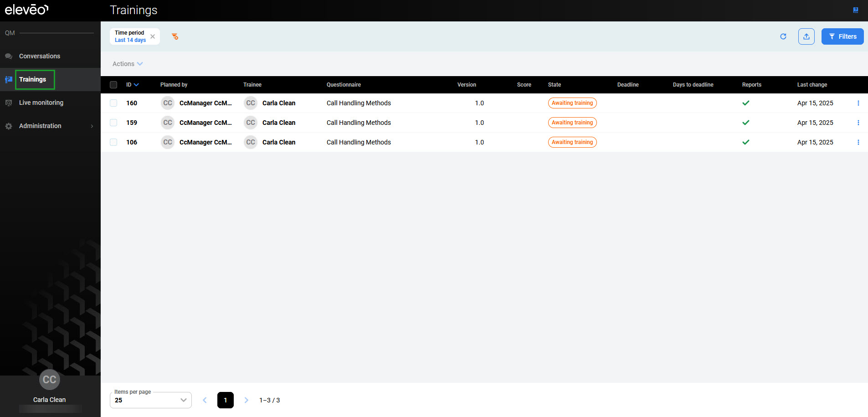Viewport: 868px width, 417px height.
Task: Click page number 1 in pagination
Action: pos(225,400)
